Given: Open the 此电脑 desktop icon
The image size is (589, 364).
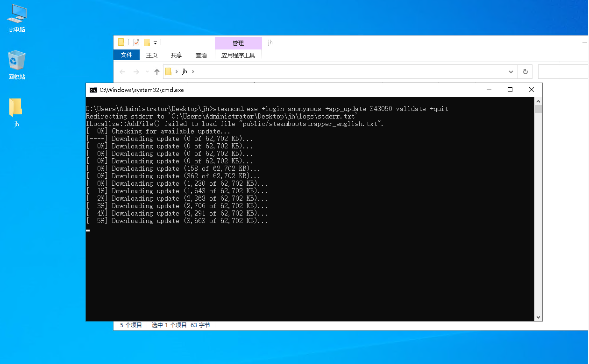Looking at the screenshot, I should click(x=17, y=19).
